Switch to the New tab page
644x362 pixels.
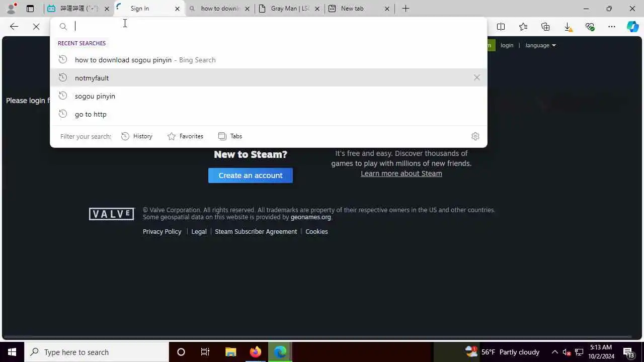(359, 9)
